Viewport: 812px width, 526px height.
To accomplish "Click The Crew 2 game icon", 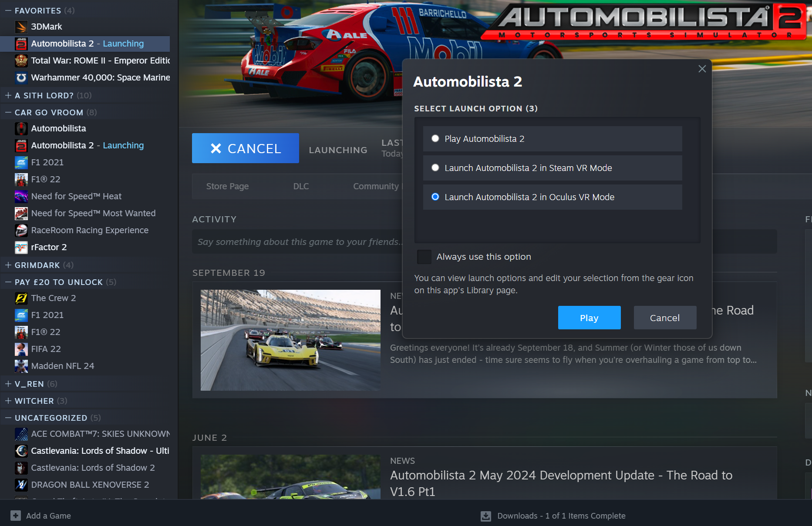I will [21, 298].
